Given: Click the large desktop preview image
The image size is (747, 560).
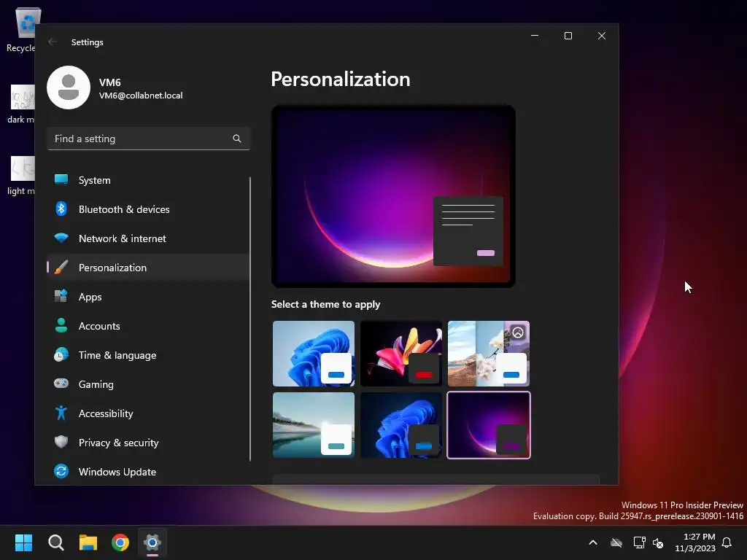Looking at the screenshot, I should [x=393, y=196].
